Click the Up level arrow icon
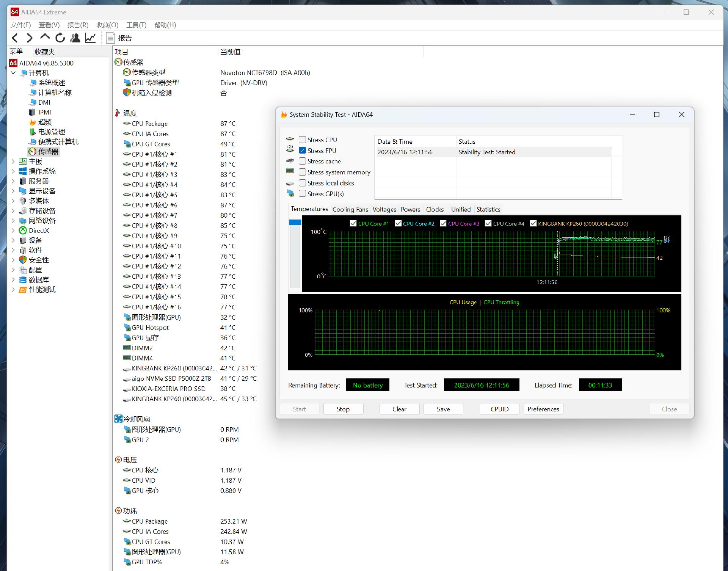 [x=45, y=37]
